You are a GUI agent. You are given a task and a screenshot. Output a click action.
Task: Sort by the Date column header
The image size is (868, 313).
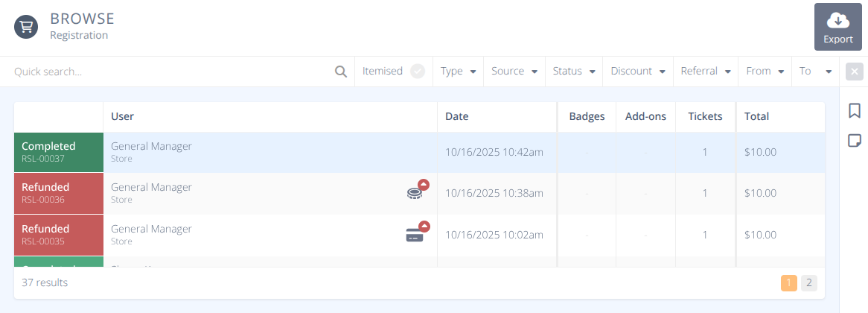coord(457,116)
